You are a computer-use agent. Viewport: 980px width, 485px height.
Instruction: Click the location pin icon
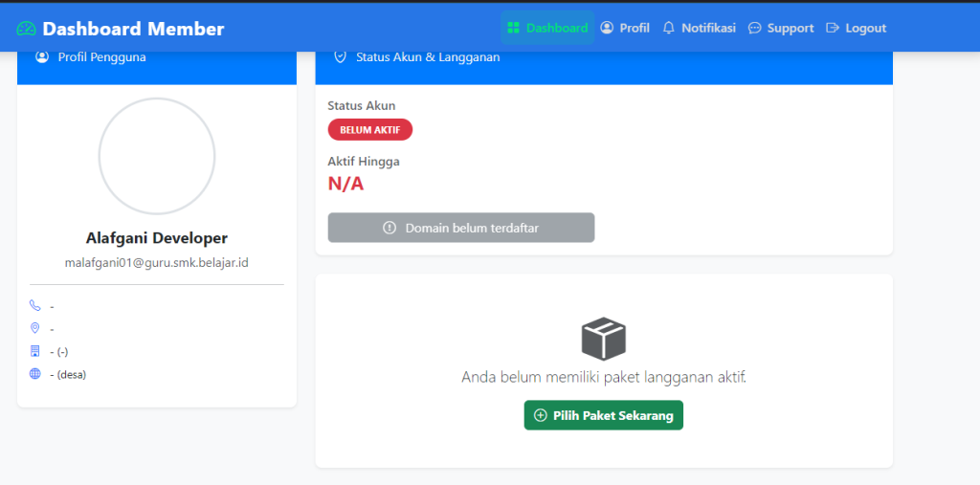tap(35, 329)
